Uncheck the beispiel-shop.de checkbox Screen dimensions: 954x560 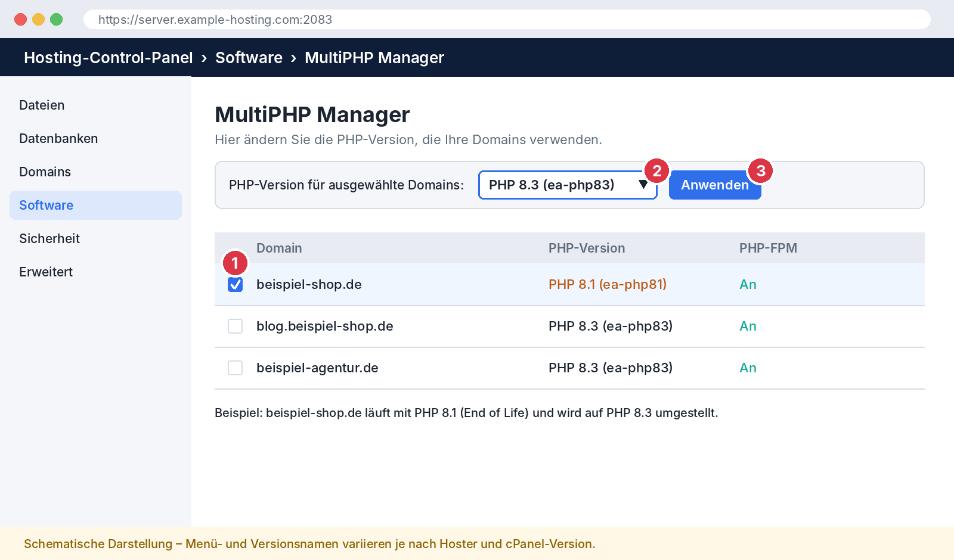click(236, 285)
